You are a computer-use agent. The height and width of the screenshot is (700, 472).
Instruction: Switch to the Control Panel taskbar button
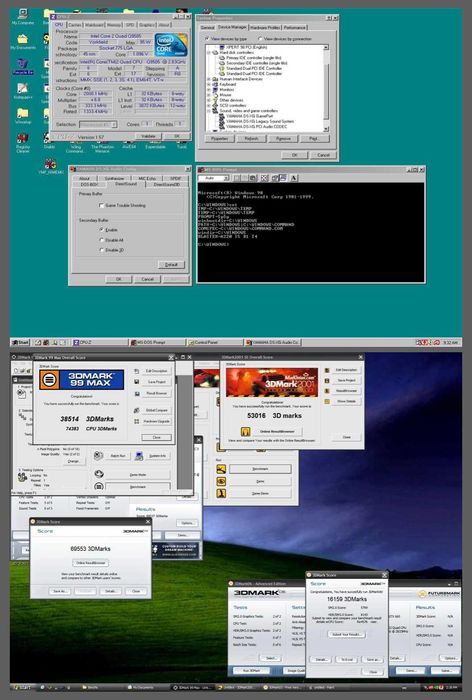[x=215, y=342]
